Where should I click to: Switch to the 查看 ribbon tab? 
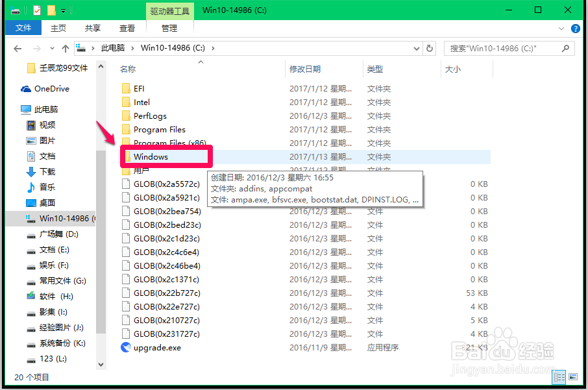[127, 28]
